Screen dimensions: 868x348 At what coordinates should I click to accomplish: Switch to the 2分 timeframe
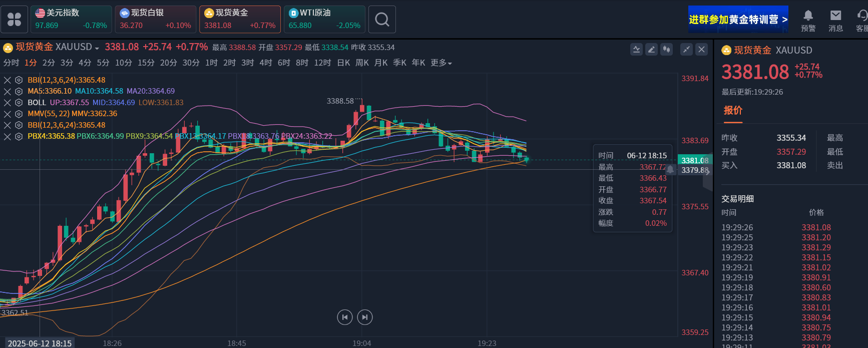tap(49, 63)
